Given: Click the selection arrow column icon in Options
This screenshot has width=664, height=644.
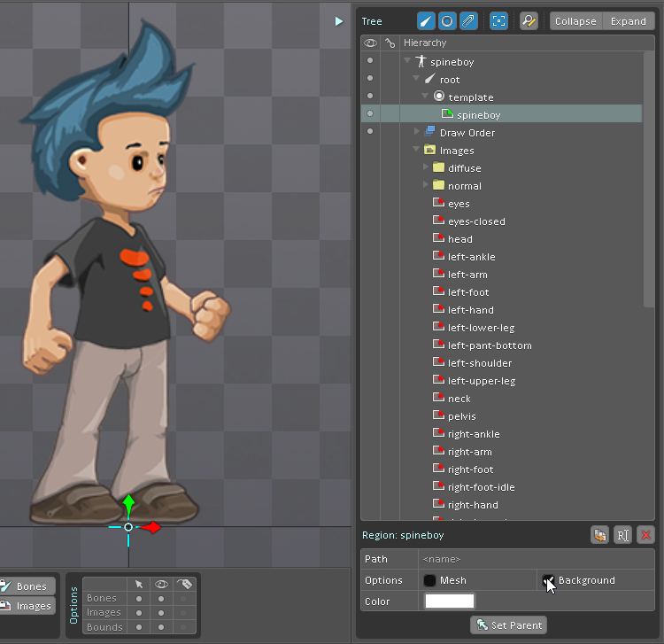Looking at the screenshot, I should pyautogui.click(x=139, y=585).
